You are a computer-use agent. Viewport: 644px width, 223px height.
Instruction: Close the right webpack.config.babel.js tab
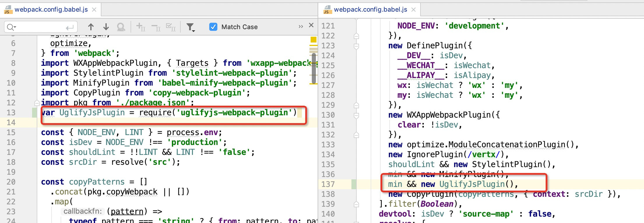(414, 10)
